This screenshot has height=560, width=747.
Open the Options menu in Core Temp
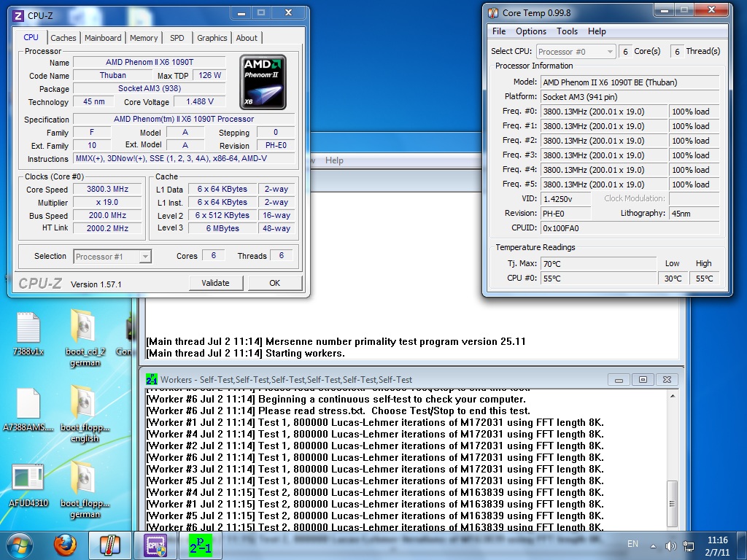point(531,31)
